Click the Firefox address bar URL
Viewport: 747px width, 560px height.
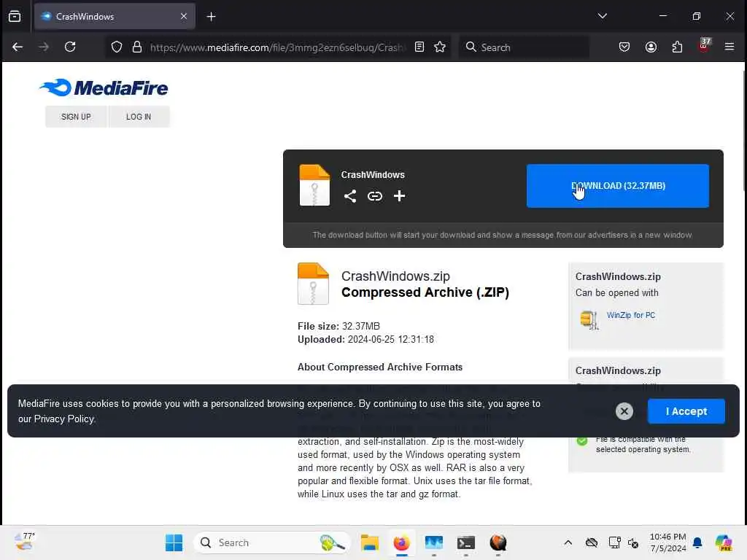pos(277,47)
